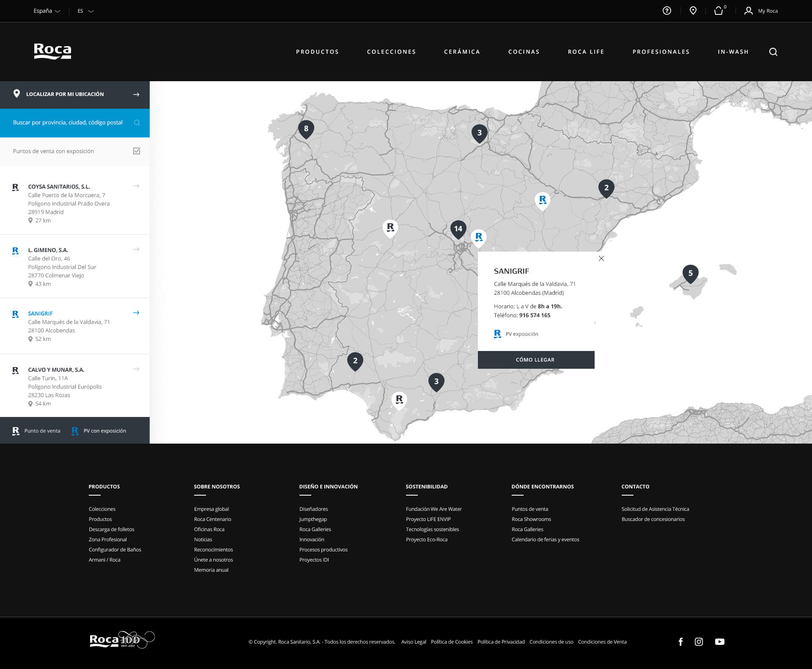The image size is (812, 669).
Task: Open Condiciones de Venta link
Action: 602,642
